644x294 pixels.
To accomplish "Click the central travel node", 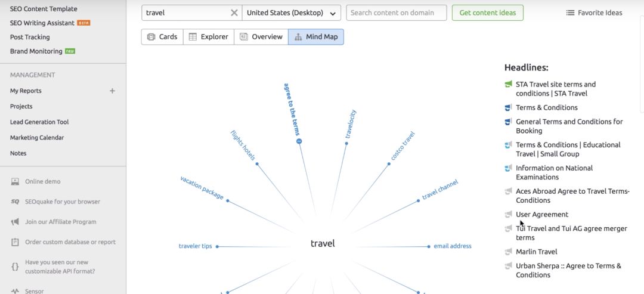I will point(323,243).
